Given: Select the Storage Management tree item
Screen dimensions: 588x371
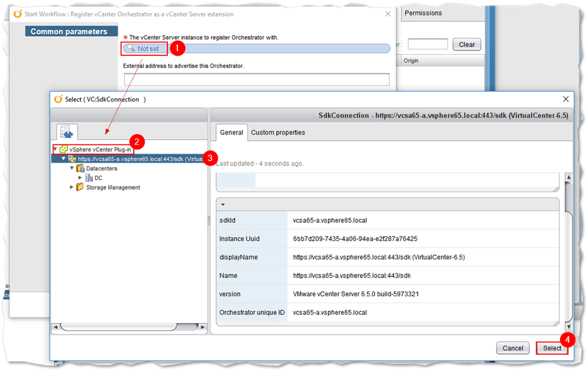Looking at the screenshot, I should pyautogui.click(x=113, y=187).
